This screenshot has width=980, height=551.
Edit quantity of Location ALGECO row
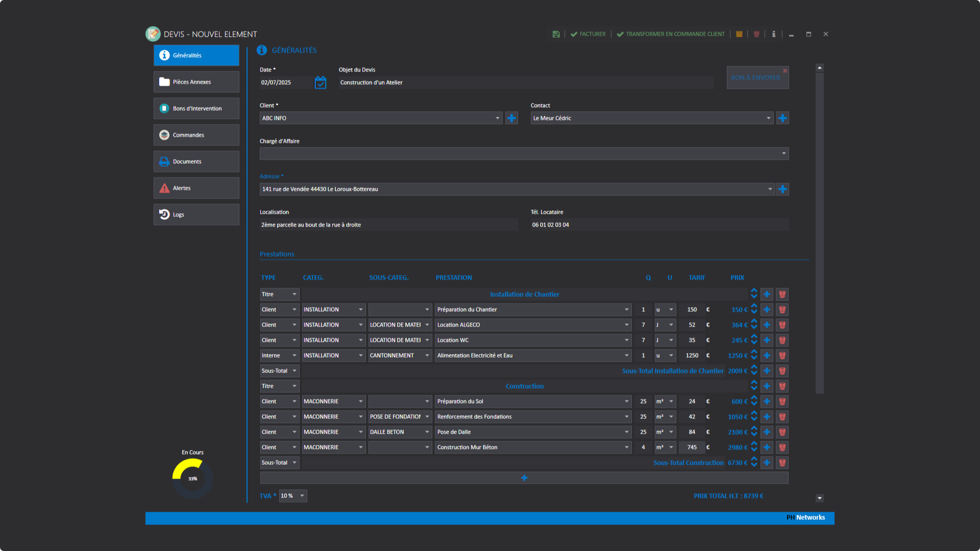(x=643, y=325)
